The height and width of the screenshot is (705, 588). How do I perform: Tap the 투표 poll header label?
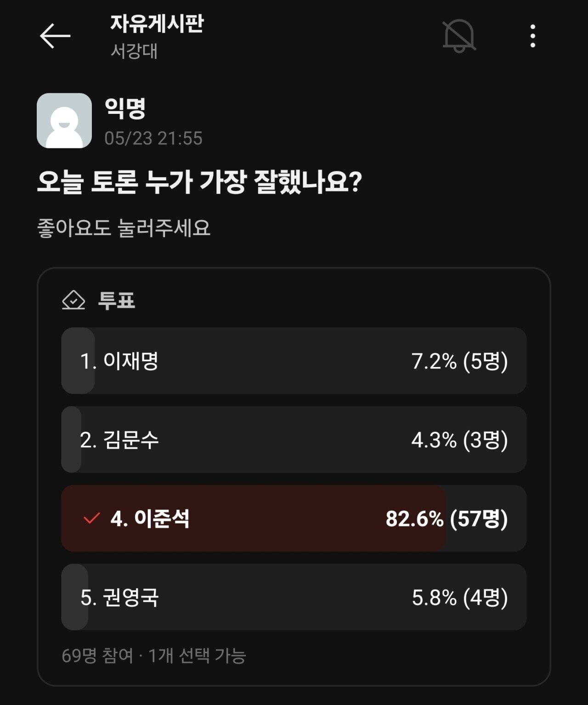(117, 301)
